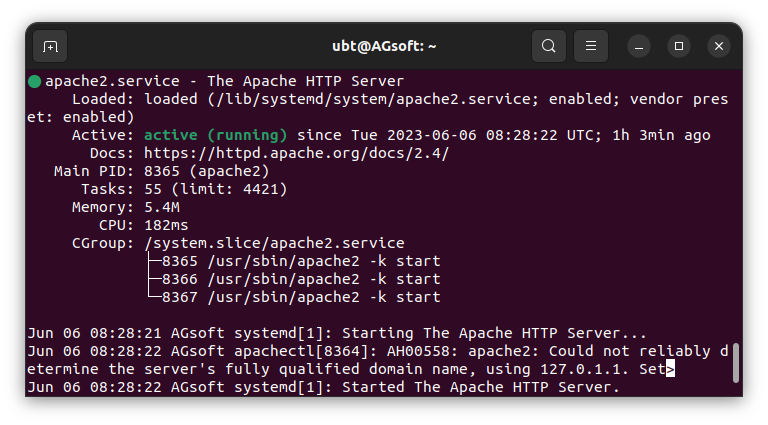Close the ubt@AGsoft terminal window
This screenshot has height=425, width=768.
click(719, 46)
